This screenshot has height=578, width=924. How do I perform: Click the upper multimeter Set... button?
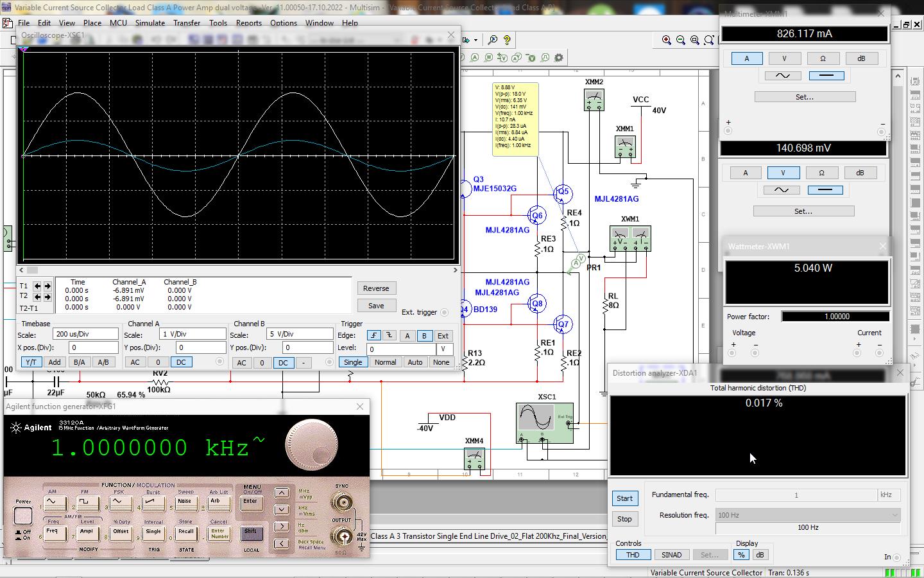[805, 97]
